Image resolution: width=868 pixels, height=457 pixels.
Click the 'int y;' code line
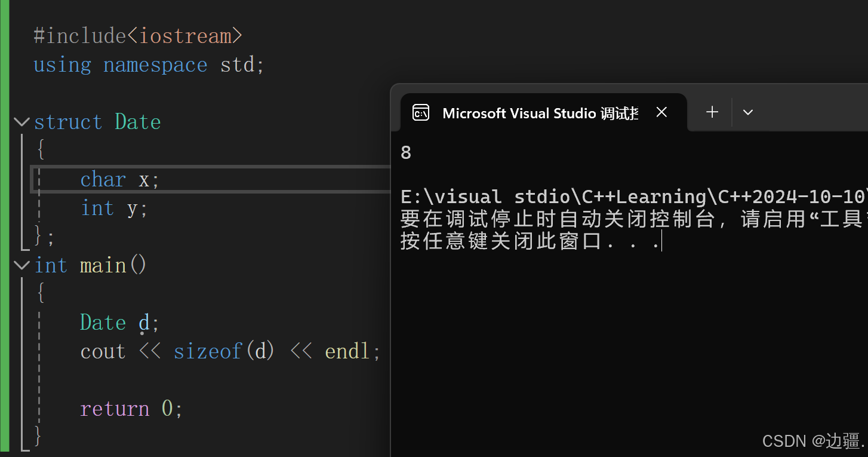[x=114, y=208]
